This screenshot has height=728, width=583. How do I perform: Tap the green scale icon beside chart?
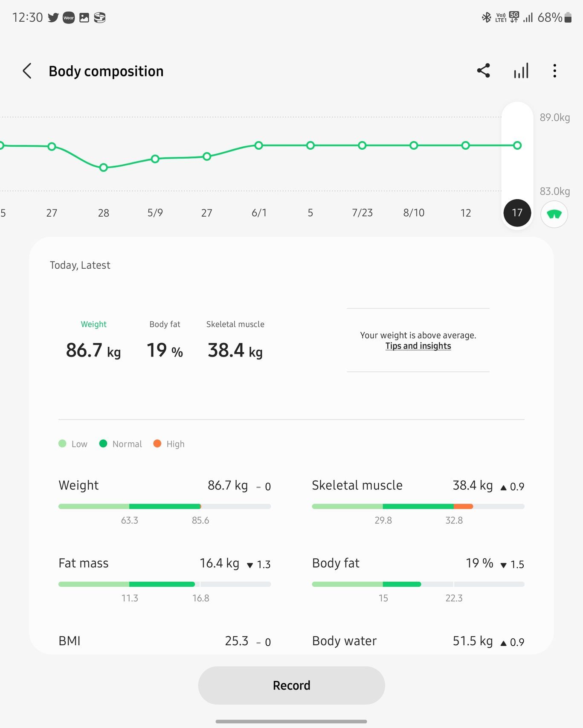pyautogui.click(x=554, y=214)
